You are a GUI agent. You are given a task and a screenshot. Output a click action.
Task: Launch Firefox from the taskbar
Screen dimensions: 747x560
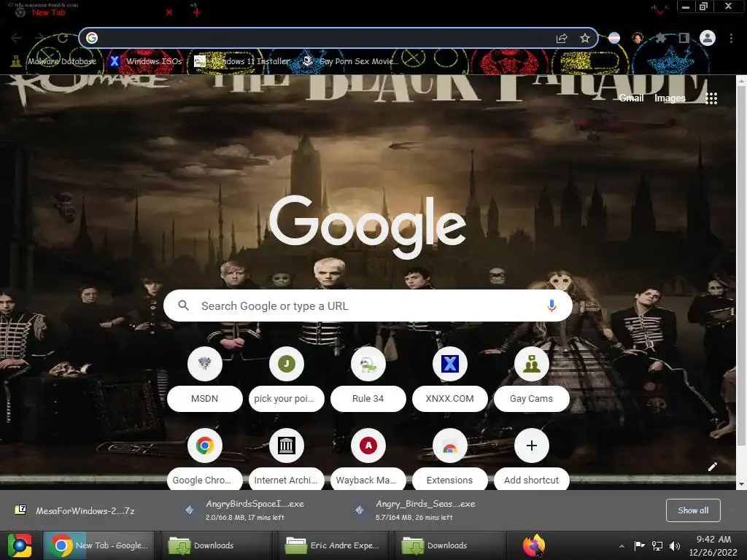coord(533,545)
